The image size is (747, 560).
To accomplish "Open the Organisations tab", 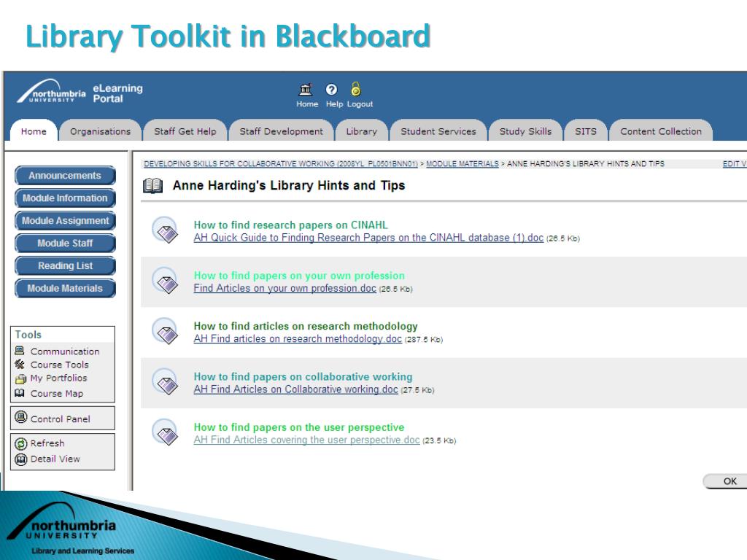I will [x=100, y=131].
